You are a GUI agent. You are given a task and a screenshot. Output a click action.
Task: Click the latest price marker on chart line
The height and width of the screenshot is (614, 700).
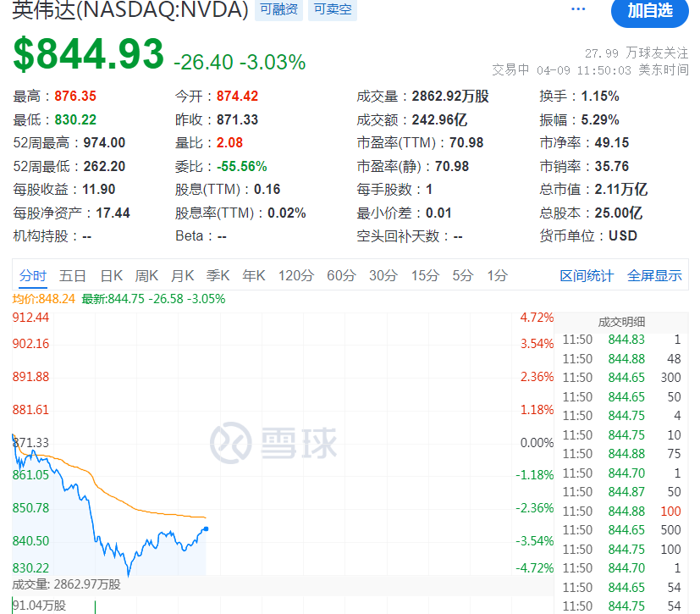[206, 528]
